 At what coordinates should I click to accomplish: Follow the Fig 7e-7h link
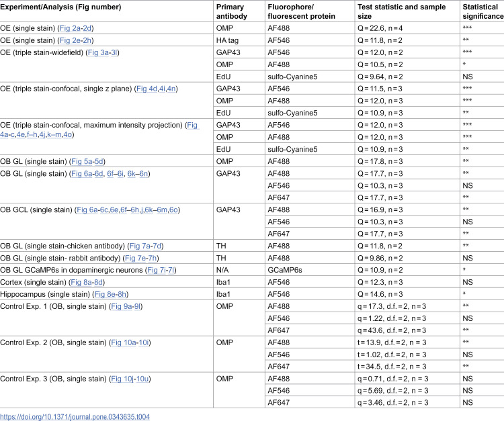coord(141,259)
